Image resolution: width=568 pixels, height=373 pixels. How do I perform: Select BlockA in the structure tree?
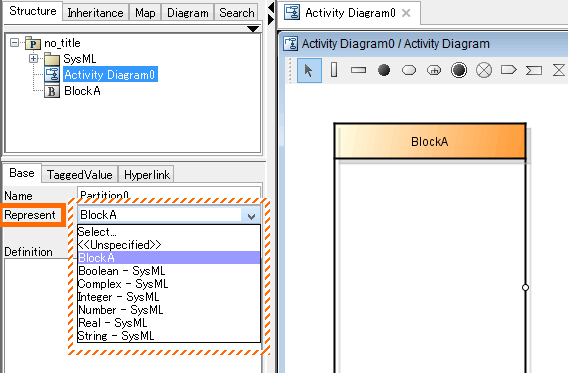point(82,91)
